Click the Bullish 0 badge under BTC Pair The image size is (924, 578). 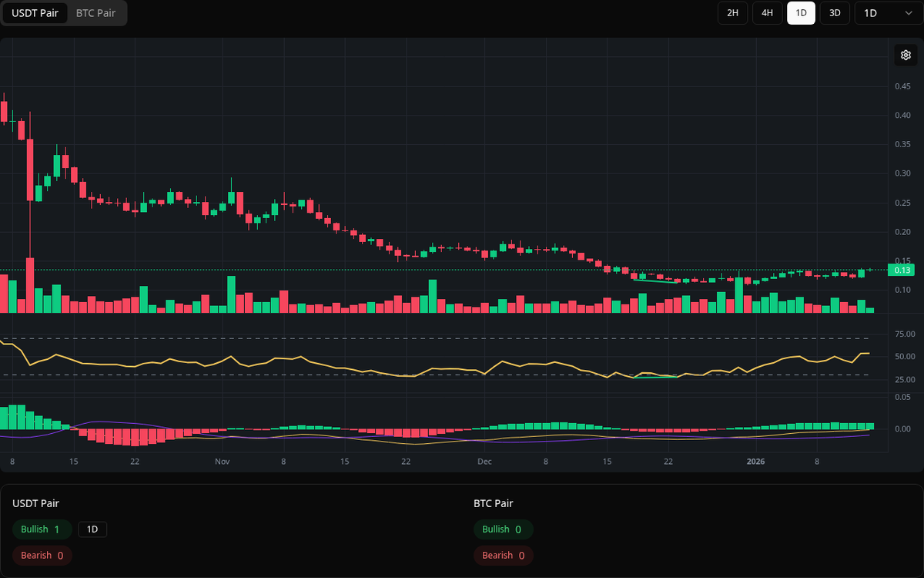point(504,529)
